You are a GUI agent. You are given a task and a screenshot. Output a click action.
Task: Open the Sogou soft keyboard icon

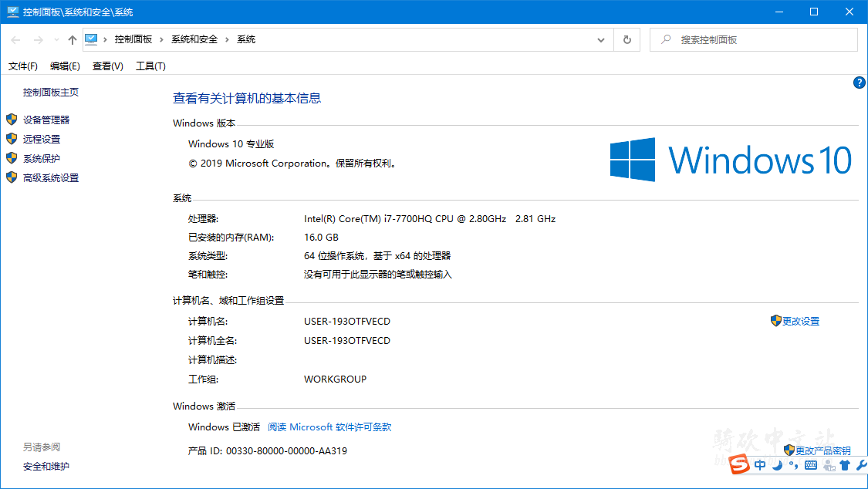click(811, 465)
